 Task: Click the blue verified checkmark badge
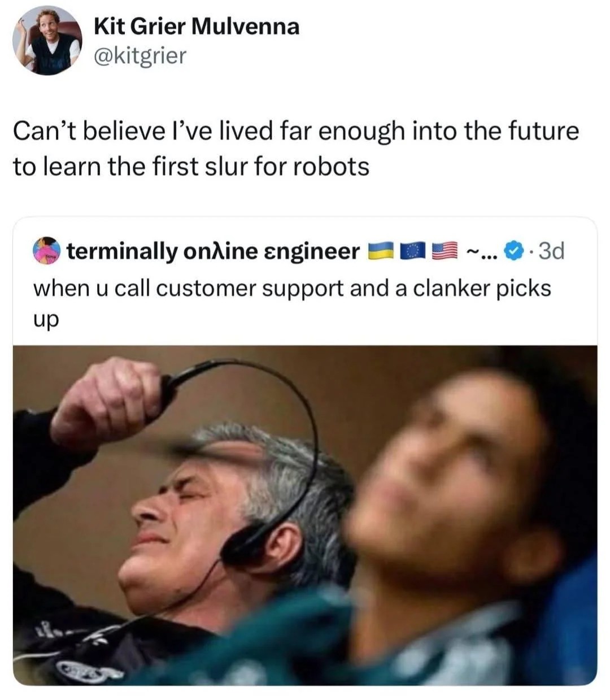coord(513,251)
